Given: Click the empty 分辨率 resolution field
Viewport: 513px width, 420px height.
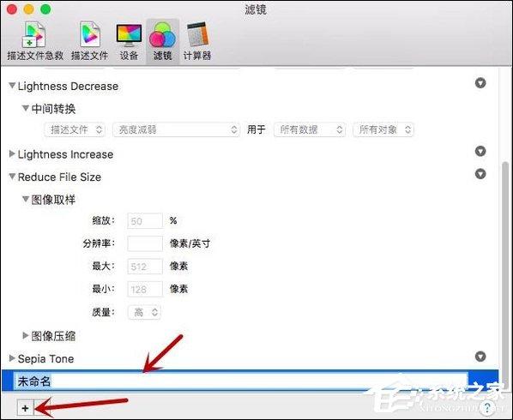Looking at the screenshot, I should coord(145,243).
